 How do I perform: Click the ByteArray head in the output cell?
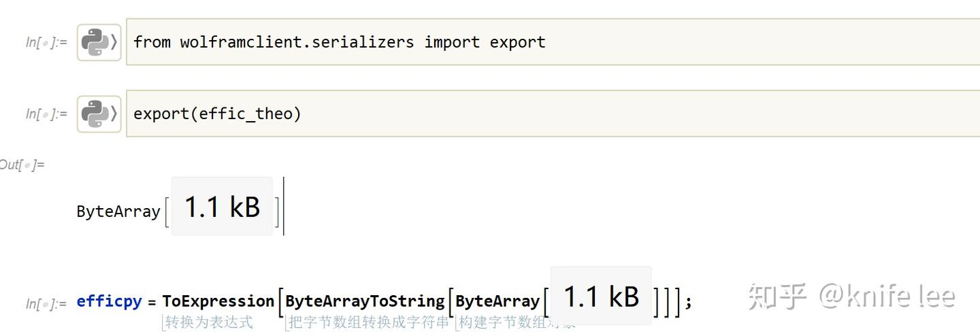tap(118, 212)
